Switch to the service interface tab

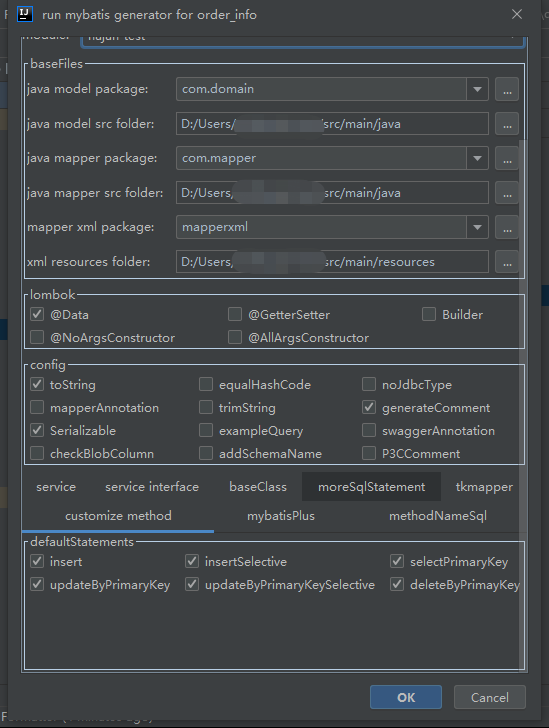coord(152,487)
